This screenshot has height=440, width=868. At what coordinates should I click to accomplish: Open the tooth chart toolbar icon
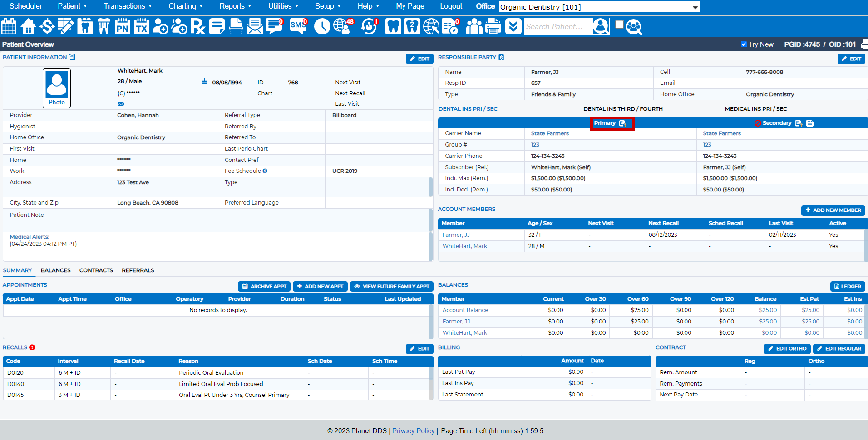[85, 26]
